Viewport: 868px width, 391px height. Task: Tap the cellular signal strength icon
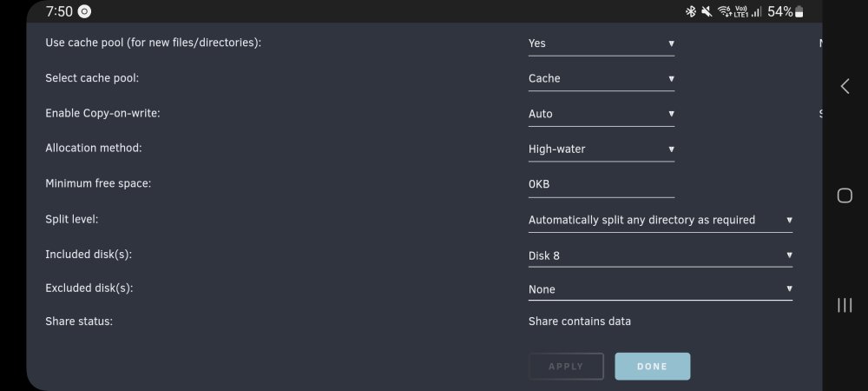click(x=757, y=11)
